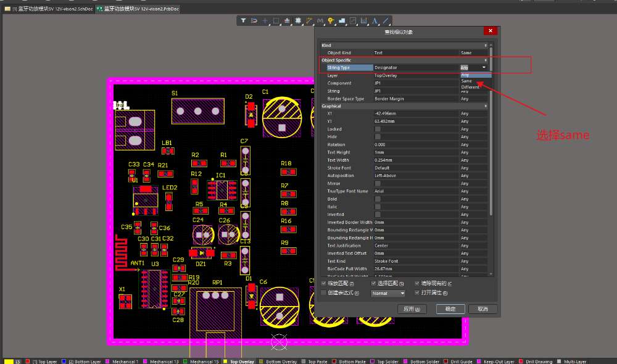Click the 取消 cancel button
The height and width of the screenshot is (364, 617).
[483, 309]
